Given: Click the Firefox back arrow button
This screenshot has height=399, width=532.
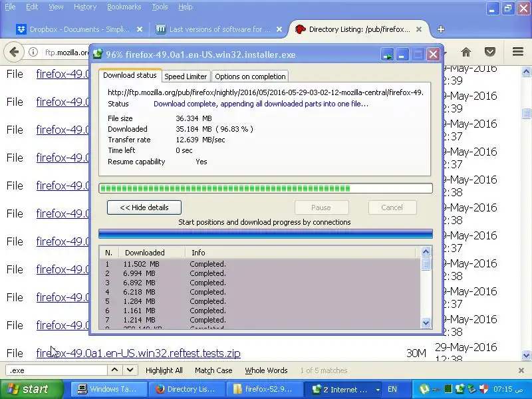Looking at the screenshot, I should (x=14, y=53).
